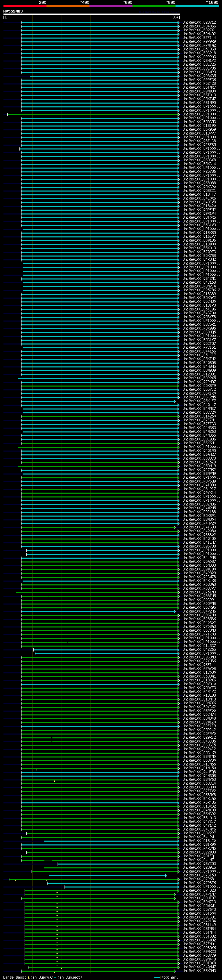Select label UniRef100_Q642N1
This screenshot has width=222, height=980.
click(199, 278)
